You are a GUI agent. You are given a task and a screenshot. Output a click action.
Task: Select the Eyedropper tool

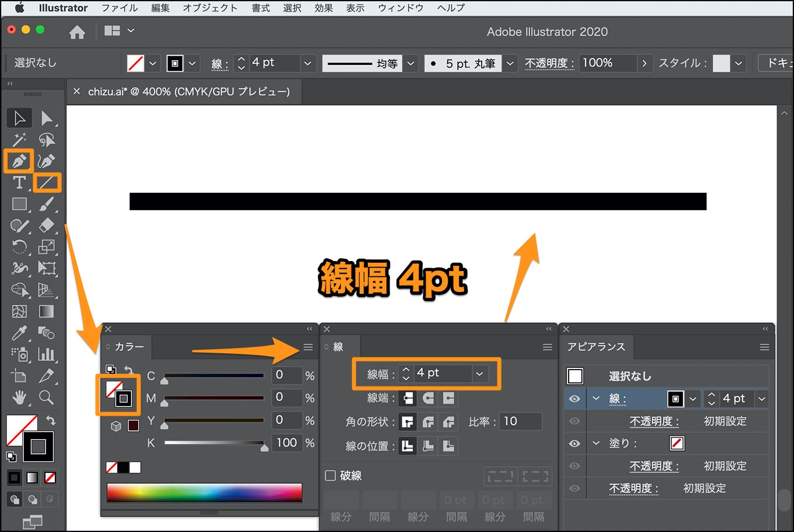[19, 333]
